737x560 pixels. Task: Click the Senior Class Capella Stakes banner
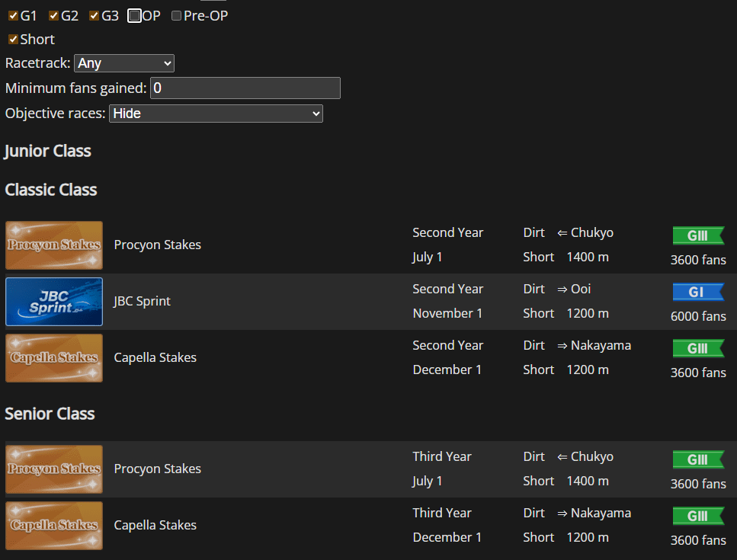pyautogui.click(x=54, y=526)
